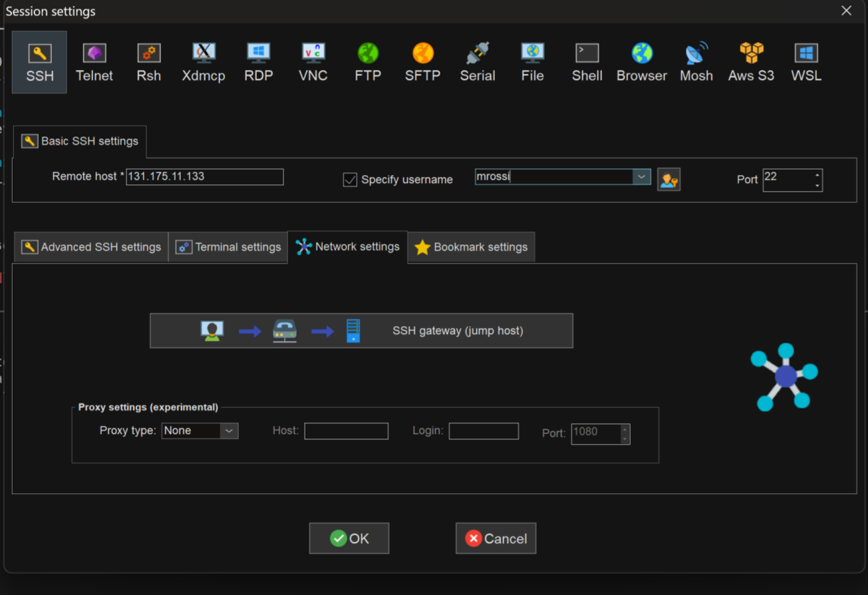This screenshot has height=595, width=868.
Task: Click the proxy Host input field
Action: point(347,431)
